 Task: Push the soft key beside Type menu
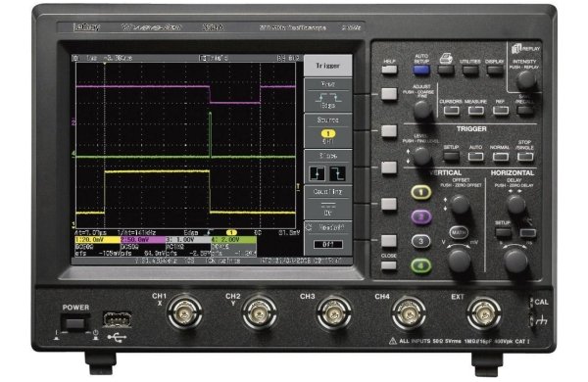coord(389,94)
